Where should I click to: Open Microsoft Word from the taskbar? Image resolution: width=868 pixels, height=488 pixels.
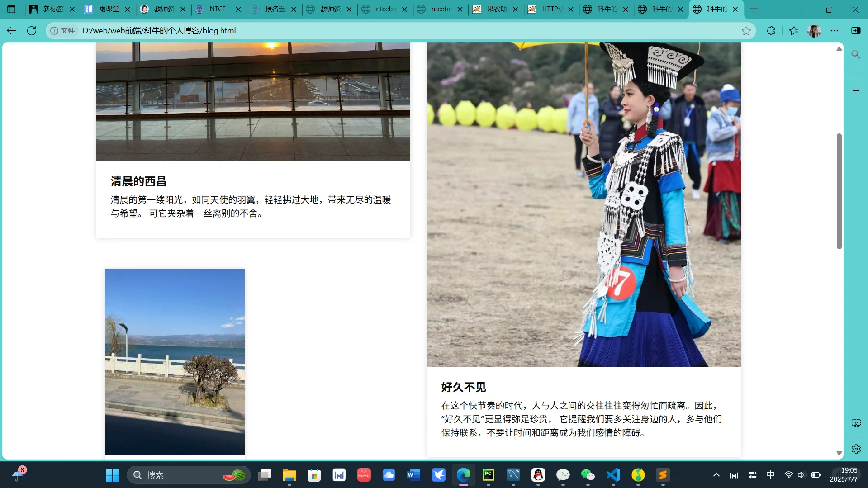pos(414,475)
